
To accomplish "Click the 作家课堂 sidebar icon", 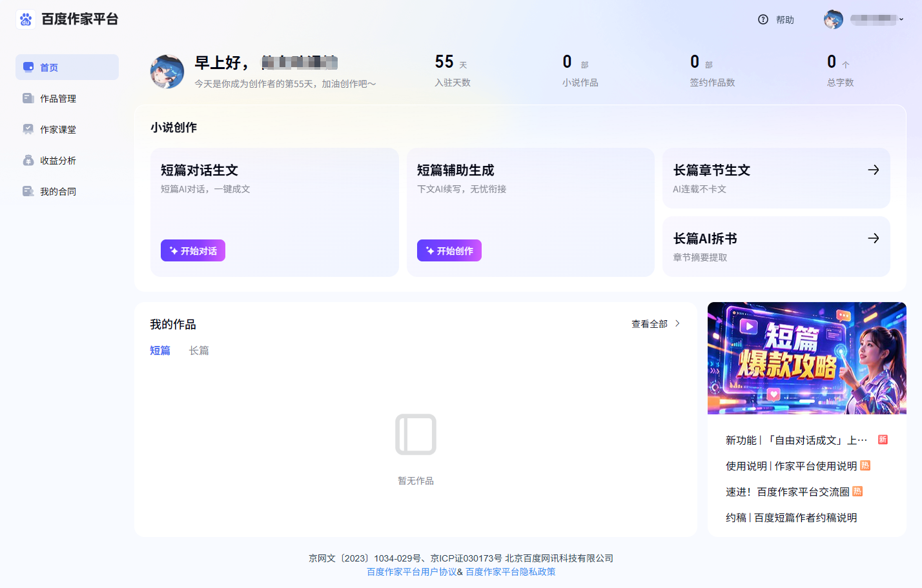I will click(28, 129).
